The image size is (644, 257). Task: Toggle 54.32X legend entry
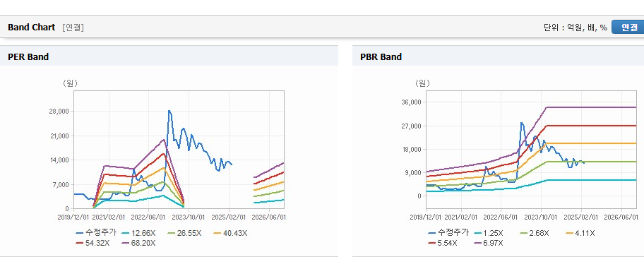pyautogui.click(x=93, y=243)
